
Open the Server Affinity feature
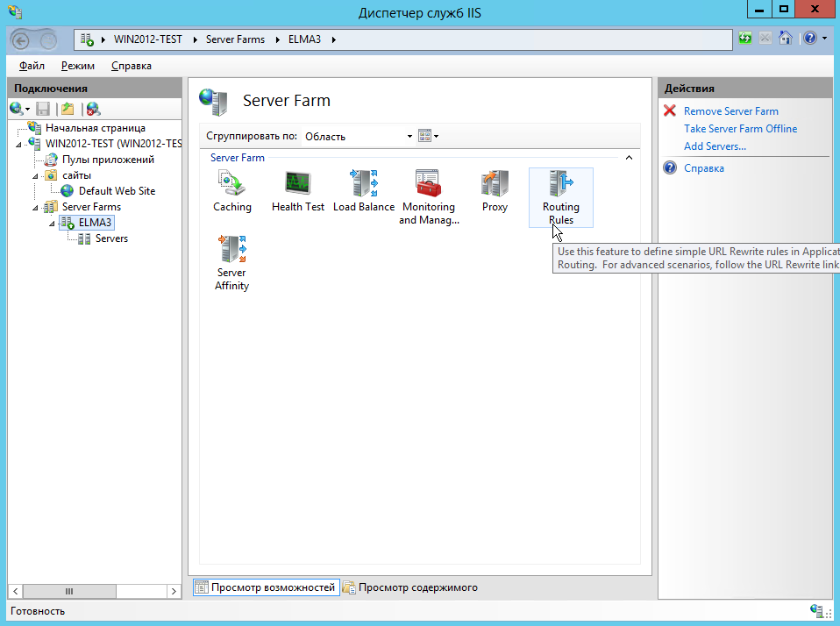(231, 262)
